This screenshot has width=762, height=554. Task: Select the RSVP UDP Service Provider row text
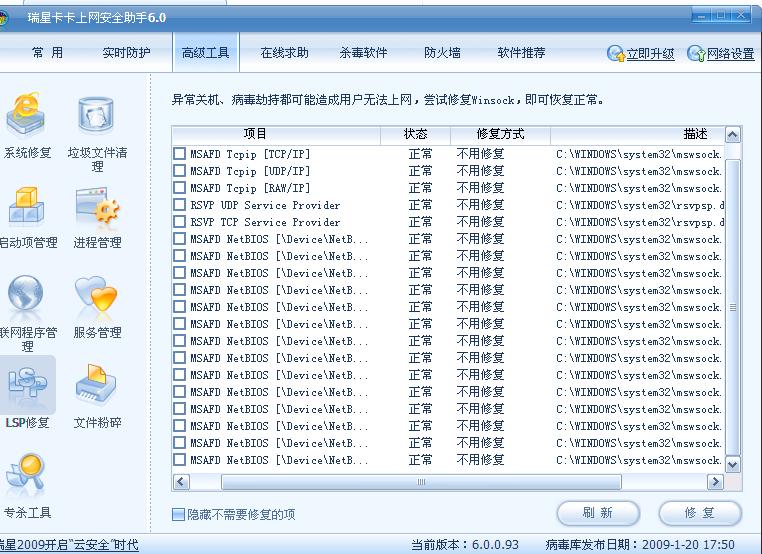click(x=265, y=205)
